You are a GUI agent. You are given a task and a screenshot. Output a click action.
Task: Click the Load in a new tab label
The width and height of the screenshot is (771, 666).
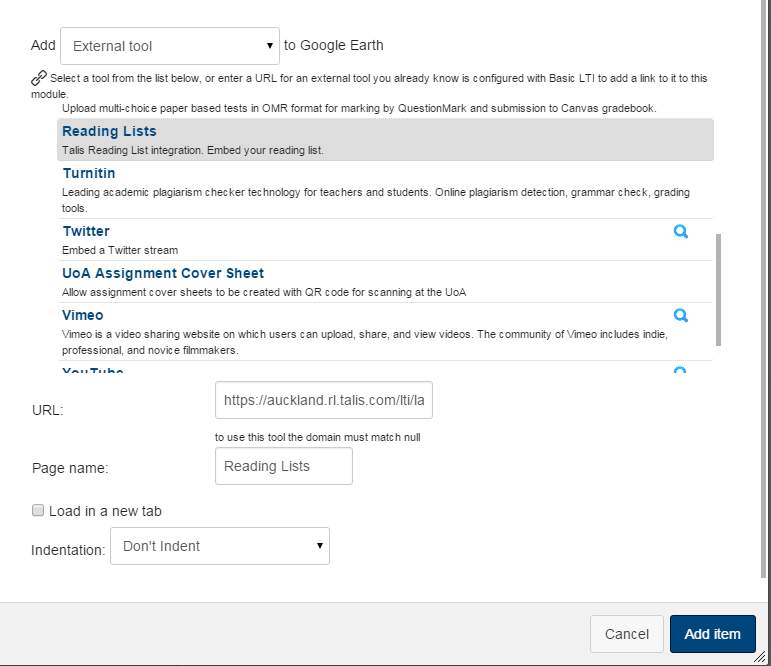coord(105,511)
